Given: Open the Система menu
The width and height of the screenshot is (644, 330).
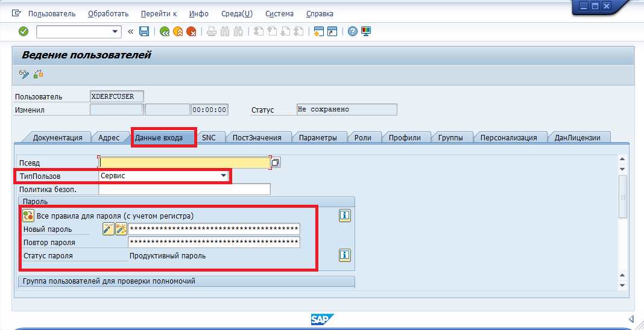Looking at the screenshot, I should point(279,13).
